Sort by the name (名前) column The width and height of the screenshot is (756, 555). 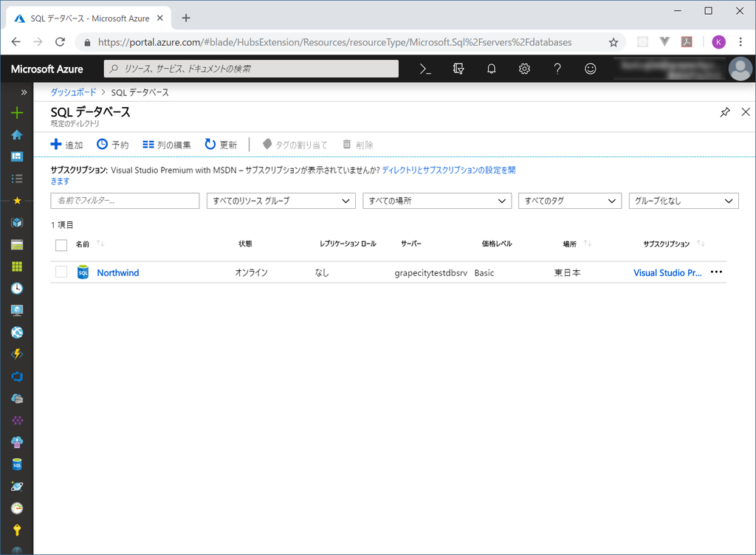[89, 244]
